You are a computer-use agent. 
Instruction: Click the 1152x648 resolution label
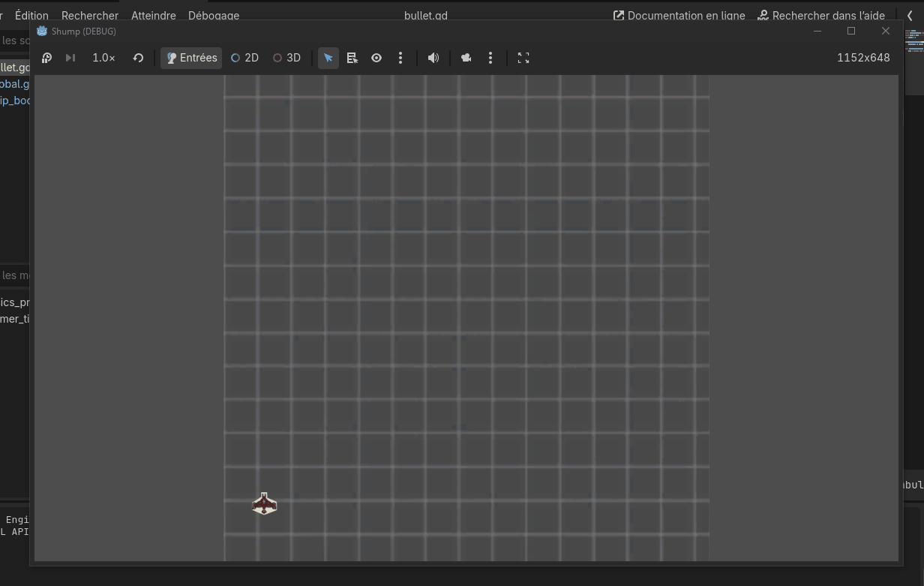[863, 58]
